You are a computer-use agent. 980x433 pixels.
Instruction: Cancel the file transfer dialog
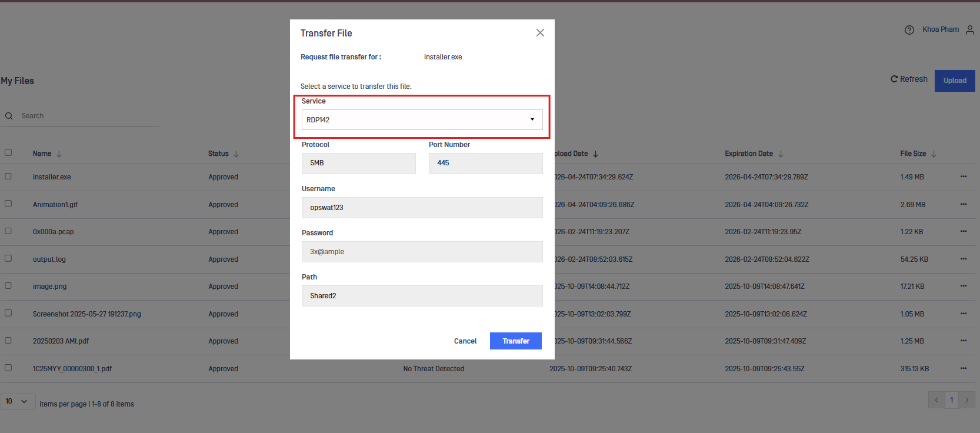[x=465, y=341]
